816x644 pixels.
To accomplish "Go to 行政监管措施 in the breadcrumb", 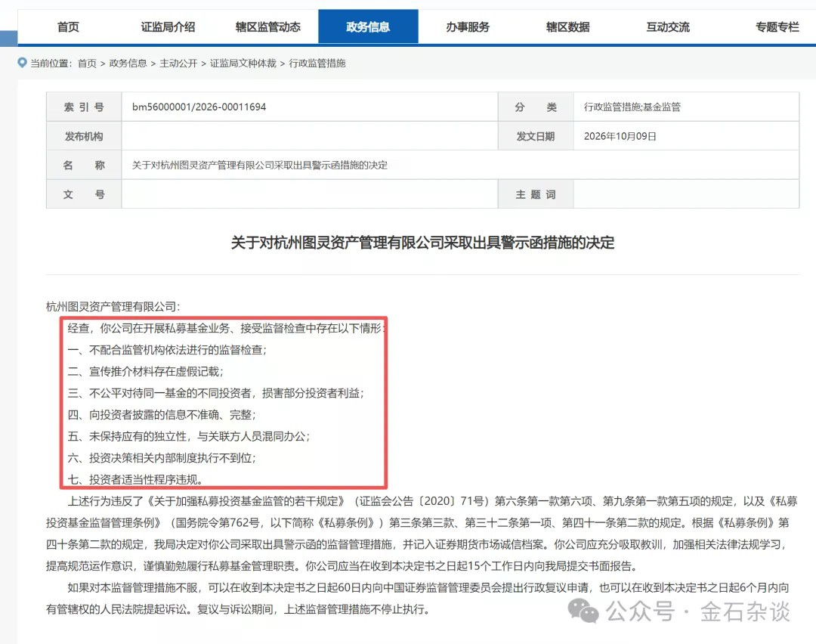I will point(317,63).
